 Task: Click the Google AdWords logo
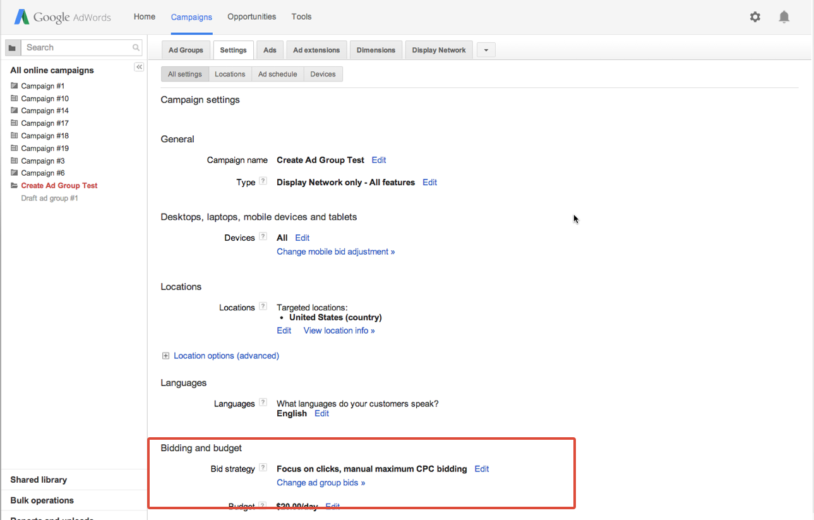[x=62, y=17]
